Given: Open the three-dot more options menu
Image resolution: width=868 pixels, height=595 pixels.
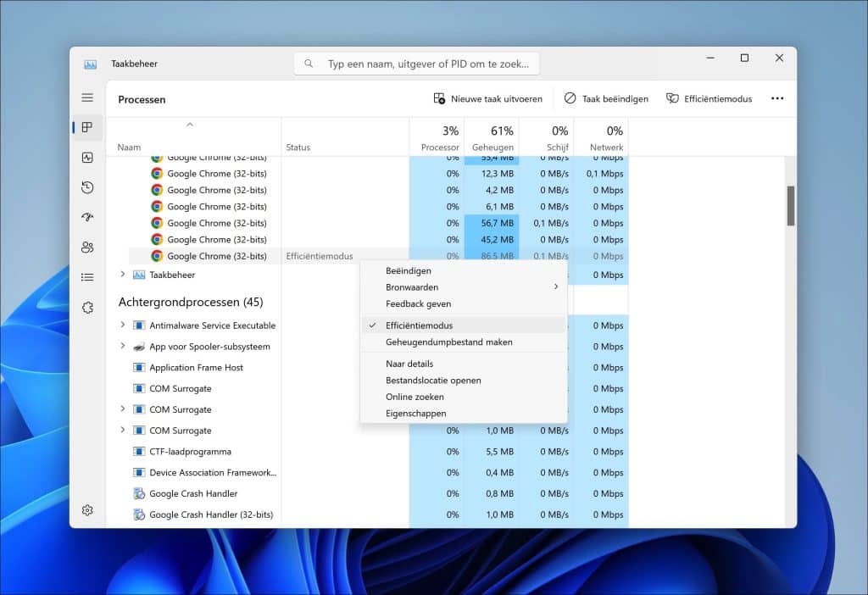Looking at the screenshot, I should click(777, 98).
